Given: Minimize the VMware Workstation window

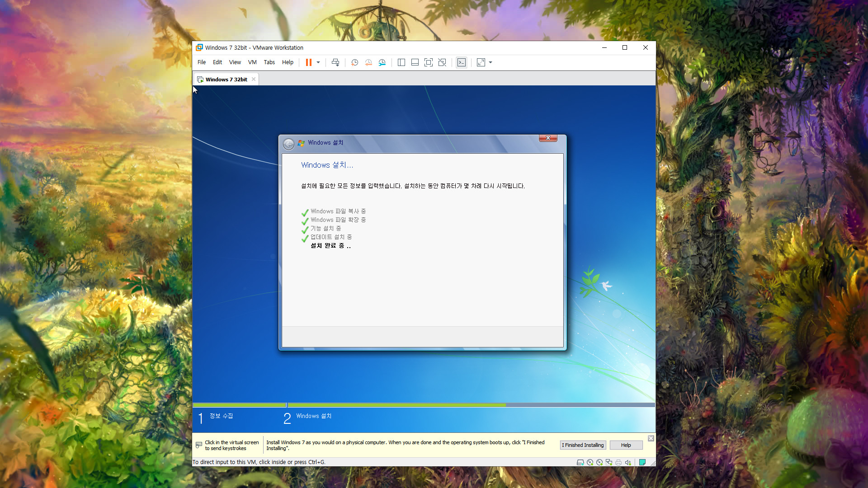Looking at the screenshot, I should (x=604, y=47).
